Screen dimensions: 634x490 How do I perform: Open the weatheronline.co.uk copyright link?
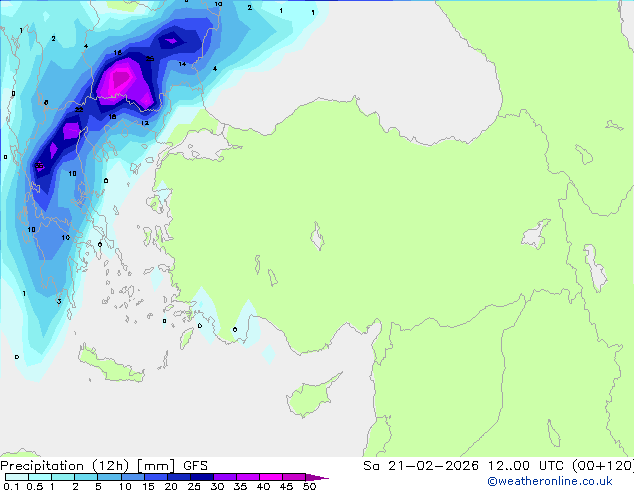pos(550,481)
